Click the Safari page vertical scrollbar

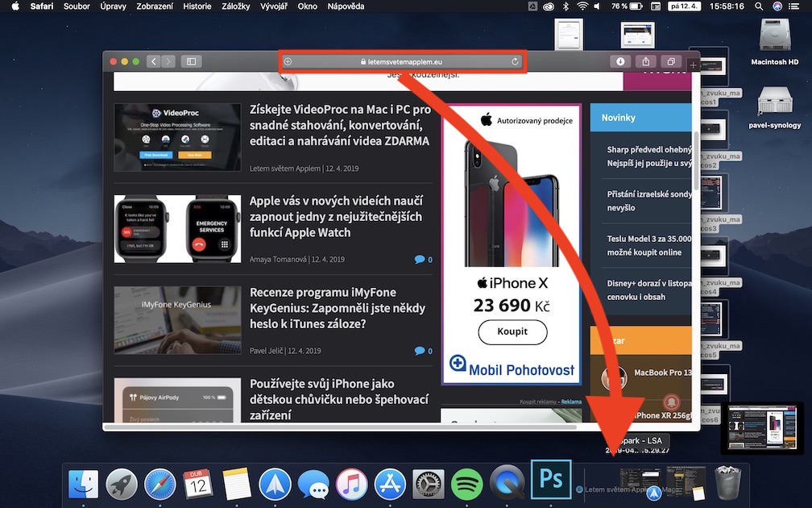(x=697, y=160)
